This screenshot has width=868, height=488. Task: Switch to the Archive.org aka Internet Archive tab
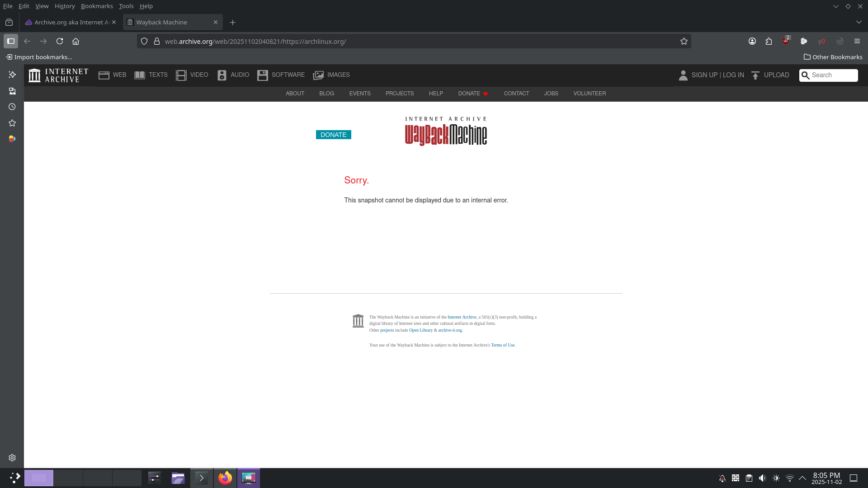point(69,22)
